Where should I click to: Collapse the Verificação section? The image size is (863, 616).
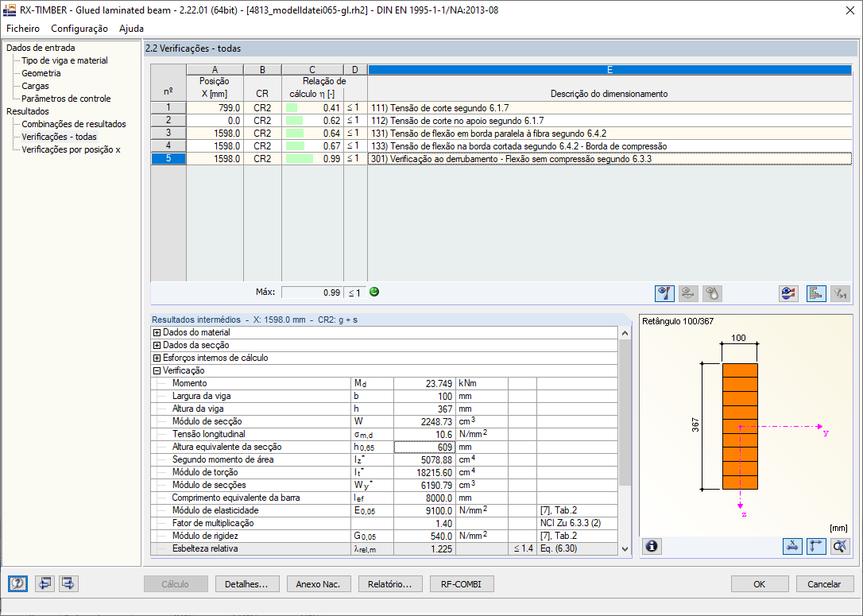[x=157, y=370]
